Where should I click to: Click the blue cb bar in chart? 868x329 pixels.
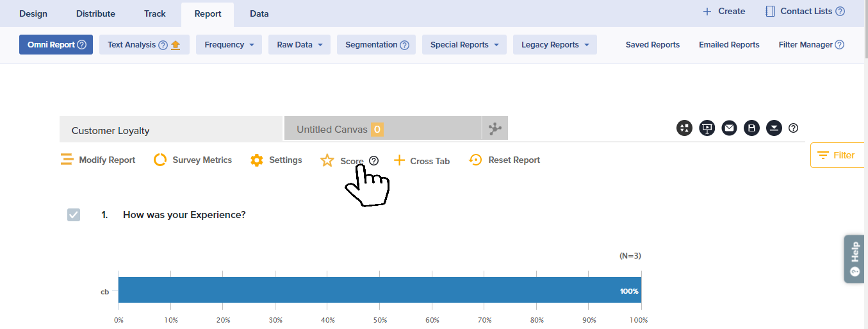click(x=379, y=291)
